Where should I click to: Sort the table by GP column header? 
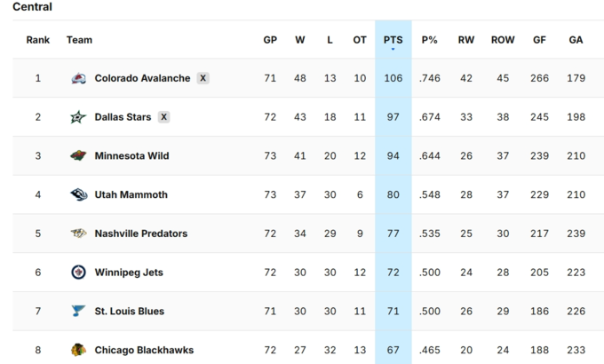click(x=270, y=40)
